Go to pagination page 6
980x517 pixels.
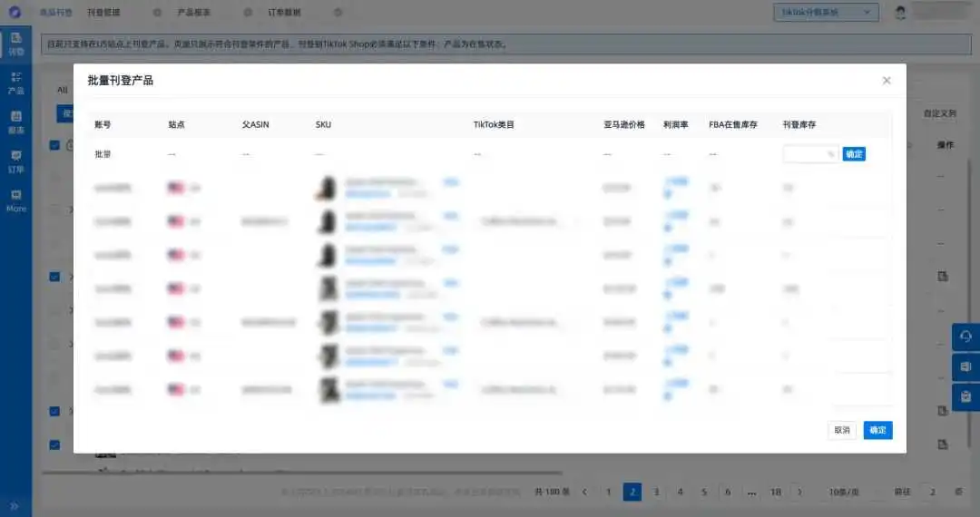[x=728, y=492]
